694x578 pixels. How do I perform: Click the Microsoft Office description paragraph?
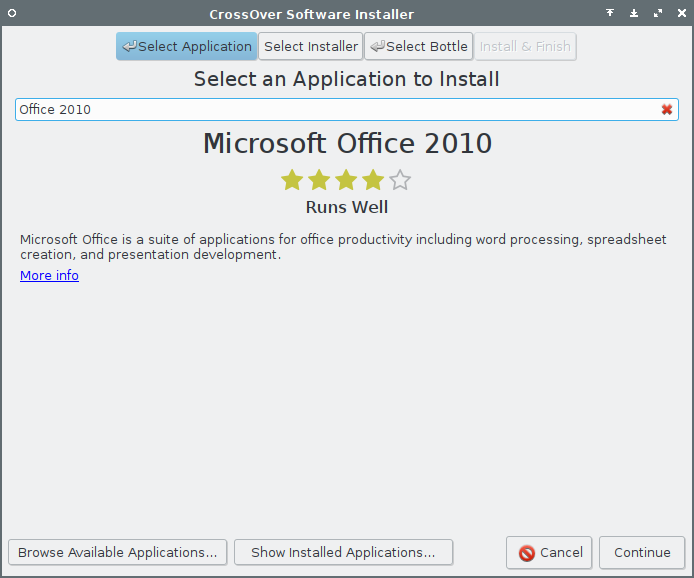[x=343, y=247]
